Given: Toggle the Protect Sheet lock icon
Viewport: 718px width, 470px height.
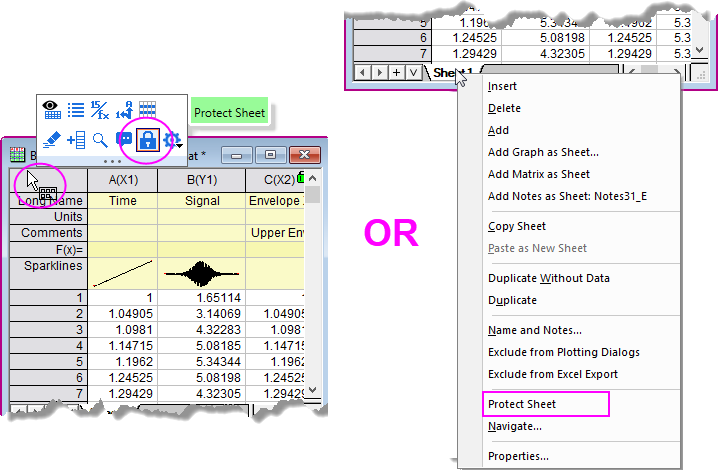Looking at the screenshot, I should [x=147, y=140].
